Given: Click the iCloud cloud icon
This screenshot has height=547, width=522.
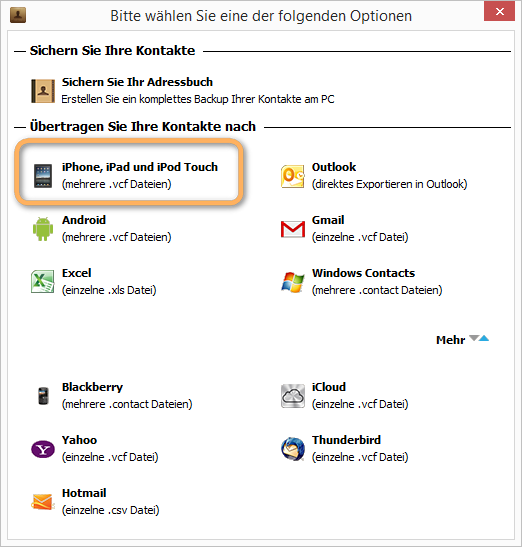Looking at the screenshot, I should [293, 396].
